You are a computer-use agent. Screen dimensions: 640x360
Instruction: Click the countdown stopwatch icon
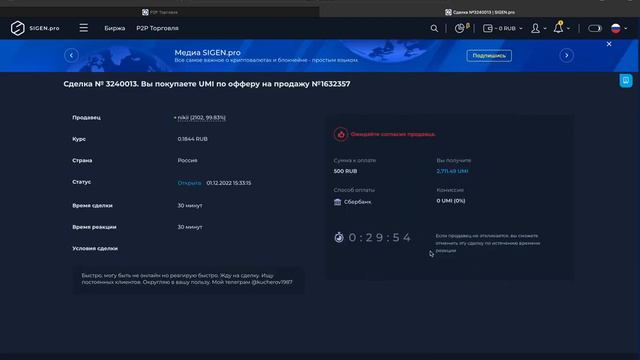tap(339, 237)
